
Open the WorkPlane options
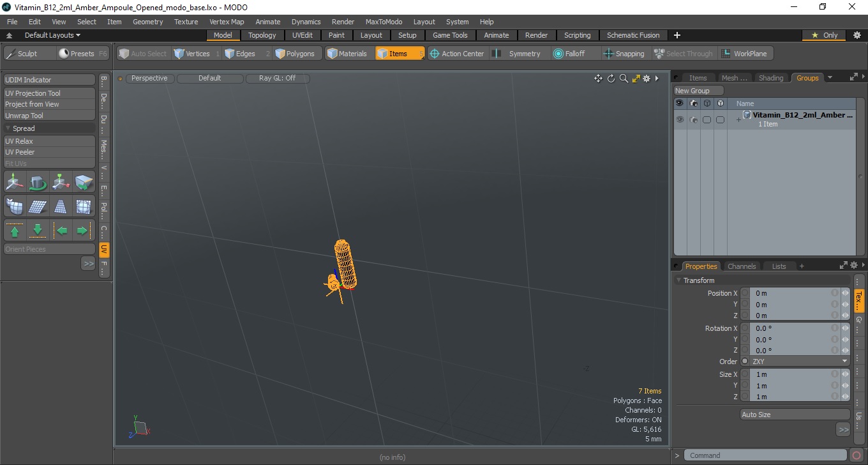[744, 54]
